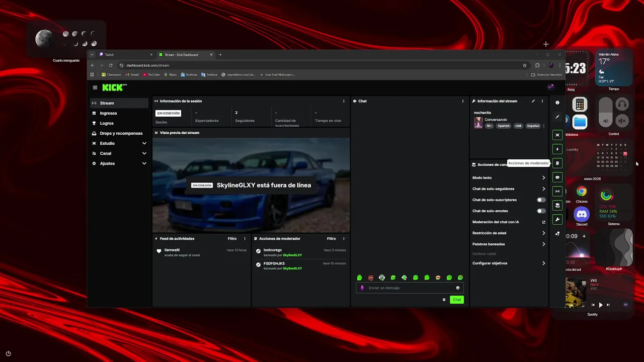
Task: Open Chrome from desktop dock
Action: (582, 192)
